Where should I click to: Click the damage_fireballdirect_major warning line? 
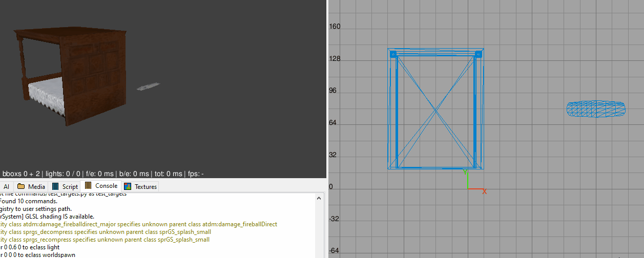[138, 224]
